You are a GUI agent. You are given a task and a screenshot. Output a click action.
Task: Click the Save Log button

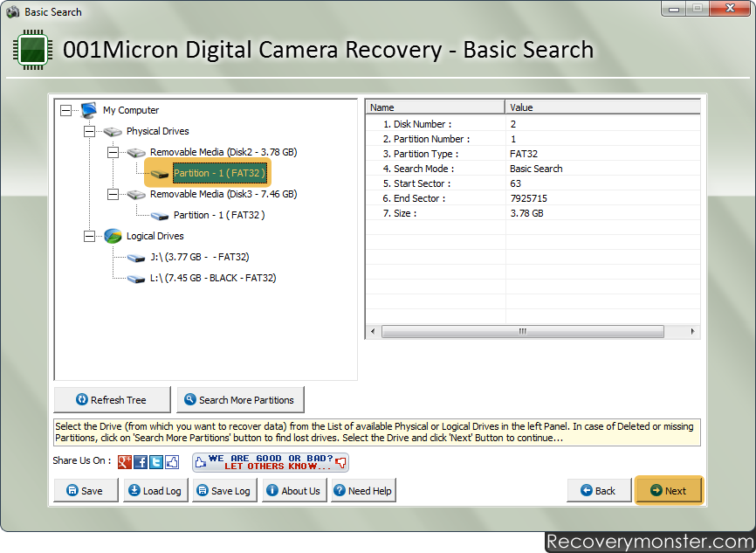(x=224, y=490)
